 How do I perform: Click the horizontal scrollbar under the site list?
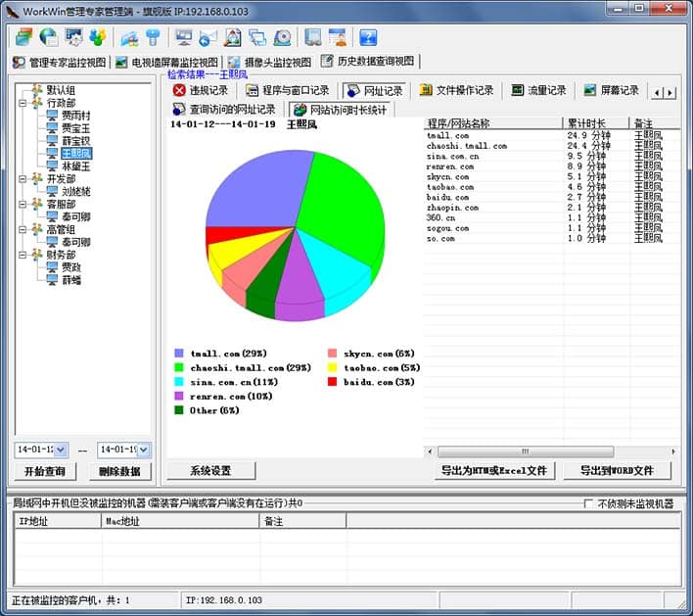point(525,451)
